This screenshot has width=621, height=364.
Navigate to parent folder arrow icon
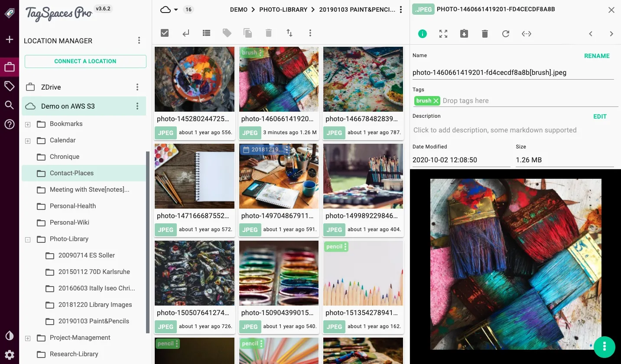pos(186,33)
